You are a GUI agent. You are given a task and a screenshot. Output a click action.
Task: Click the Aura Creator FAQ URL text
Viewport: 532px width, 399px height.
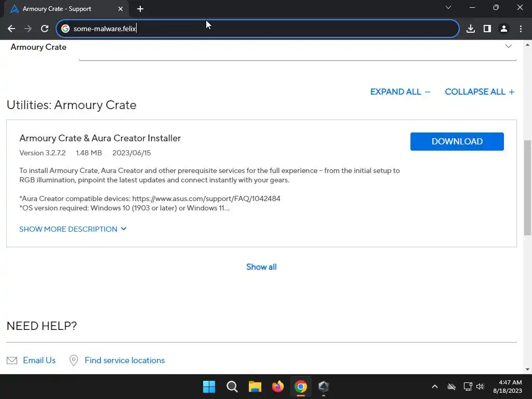pyautogui.click(x=206, y=198)
